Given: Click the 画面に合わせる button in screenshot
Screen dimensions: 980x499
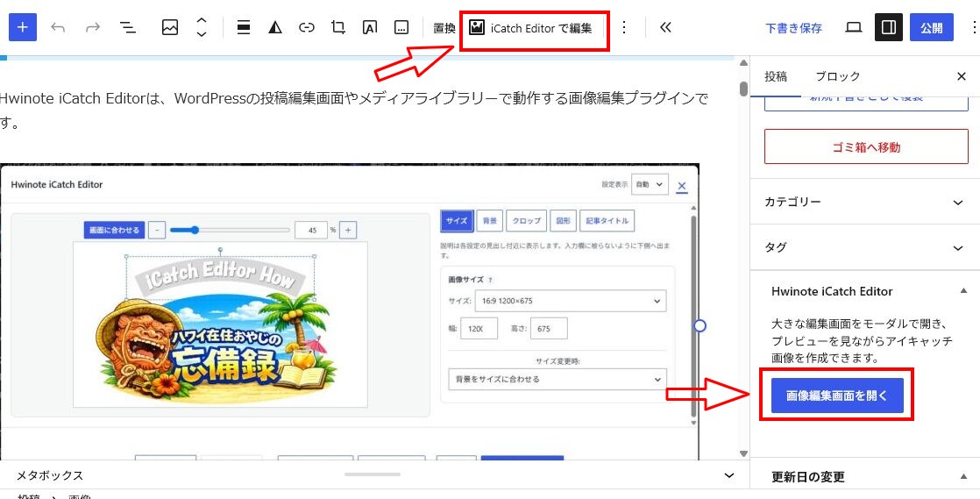Looking at the screenshot, I should pos(115,230).
